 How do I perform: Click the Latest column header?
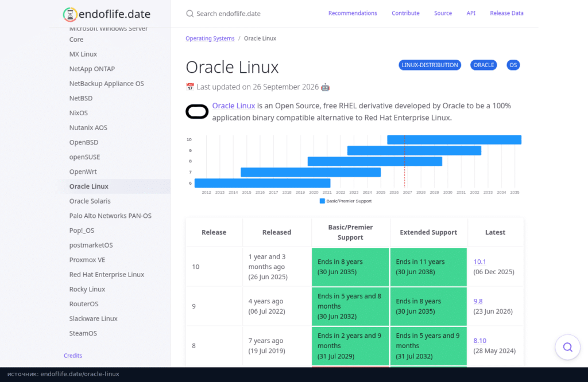[495, 232]
